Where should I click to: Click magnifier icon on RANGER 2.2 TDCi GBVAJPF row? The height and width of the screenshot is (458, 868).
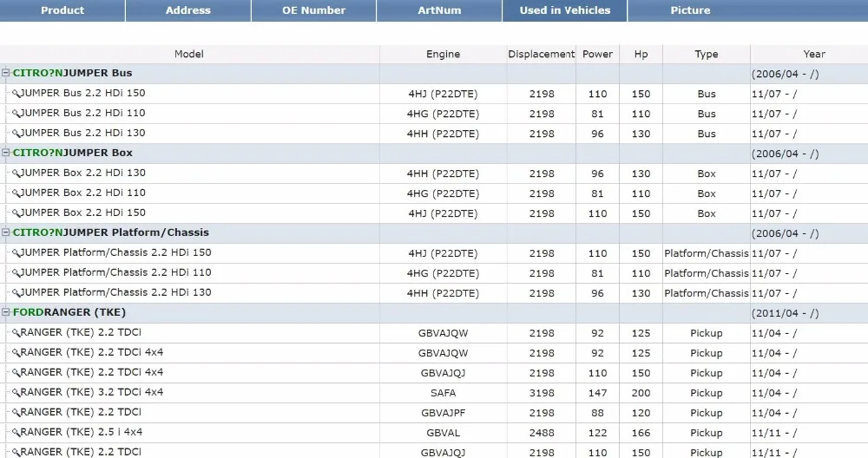16,412
